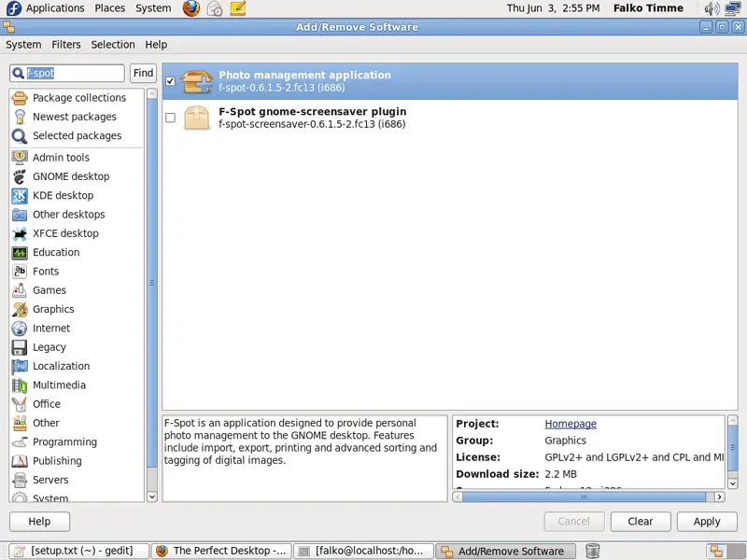
Task: Click the volume speaker icon in panel
Action: [x=712, y=8]
